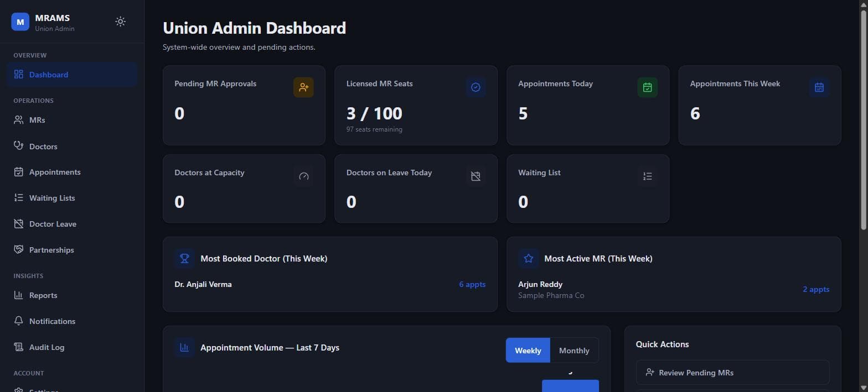This screenshot has width=868, height=392.
Task: Click the '97 seats remaining' text
Action: [374, 129]
